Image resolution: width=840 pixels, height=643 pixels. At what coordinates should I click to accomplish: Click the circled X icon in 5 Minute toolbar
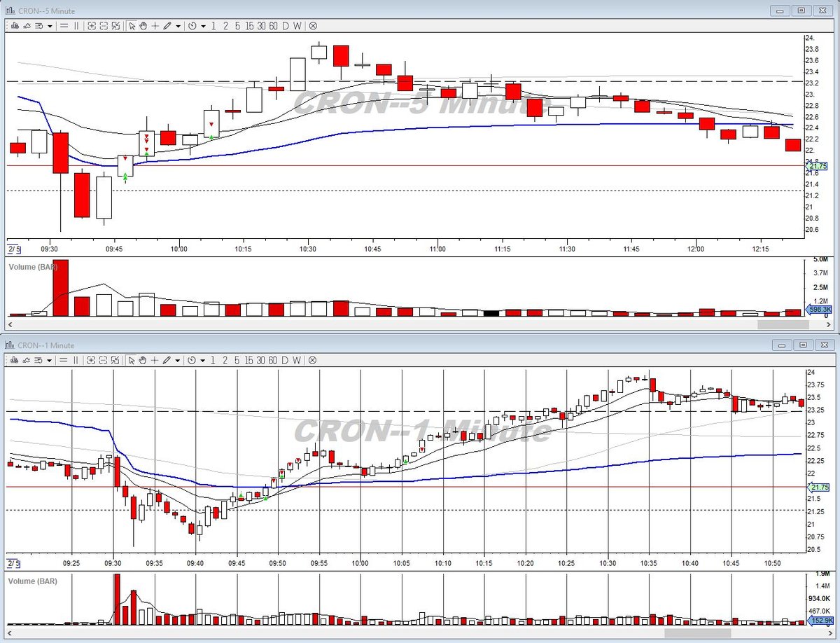(313, 26)
